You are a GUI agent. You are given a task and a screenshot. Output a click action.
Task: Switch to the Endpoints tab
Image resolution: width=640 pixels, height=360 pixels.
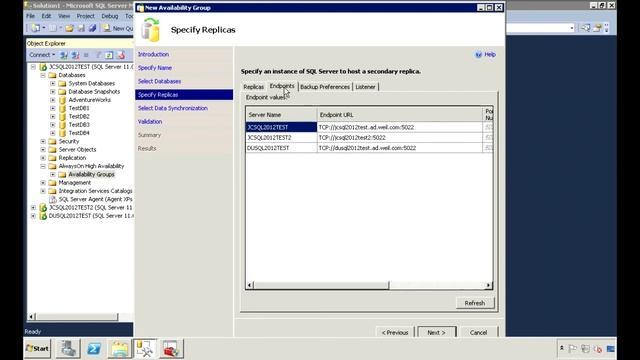point(282,86)
